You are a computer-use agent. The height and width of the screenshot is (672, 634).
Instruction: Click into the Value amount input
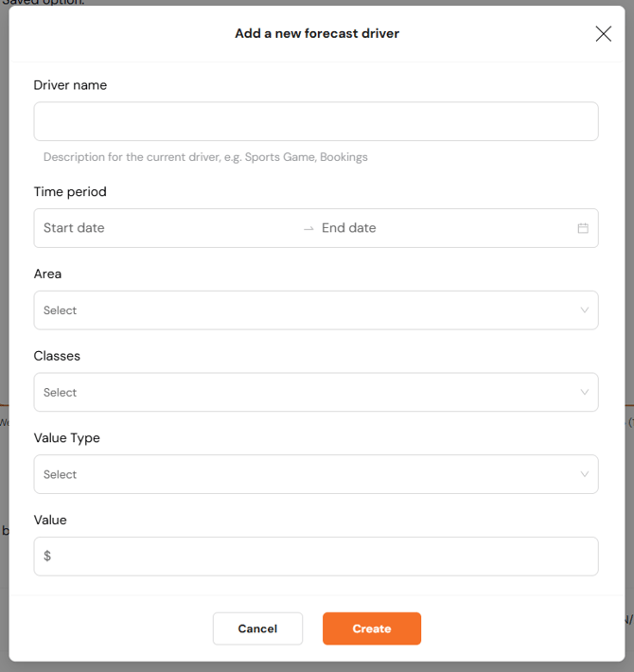click(322, 557)
